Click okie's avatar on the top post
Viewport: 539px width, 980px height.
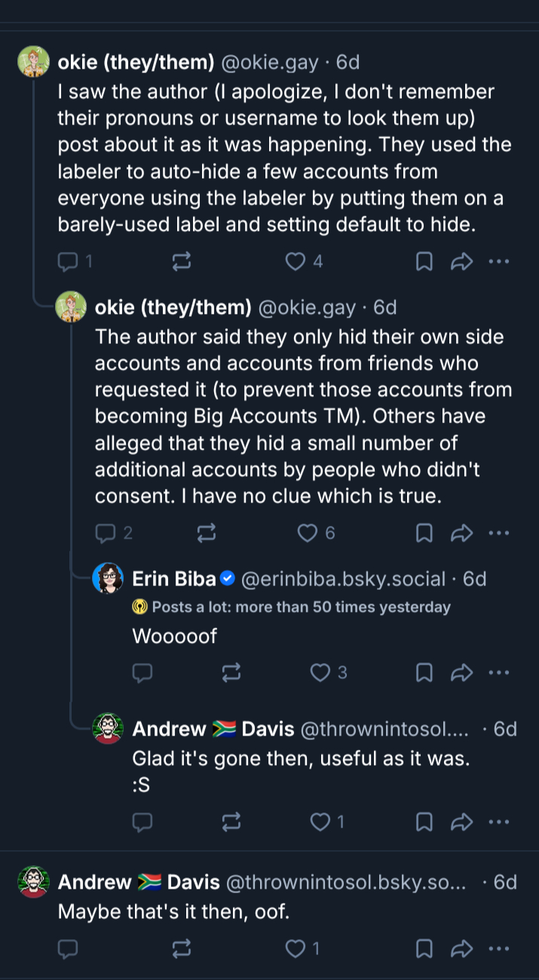(33, 62)
